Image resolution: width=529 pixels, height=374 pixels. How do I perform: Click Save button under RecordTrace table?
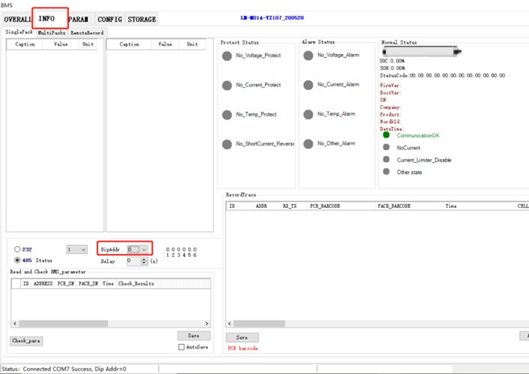click(x=242, y=337)
